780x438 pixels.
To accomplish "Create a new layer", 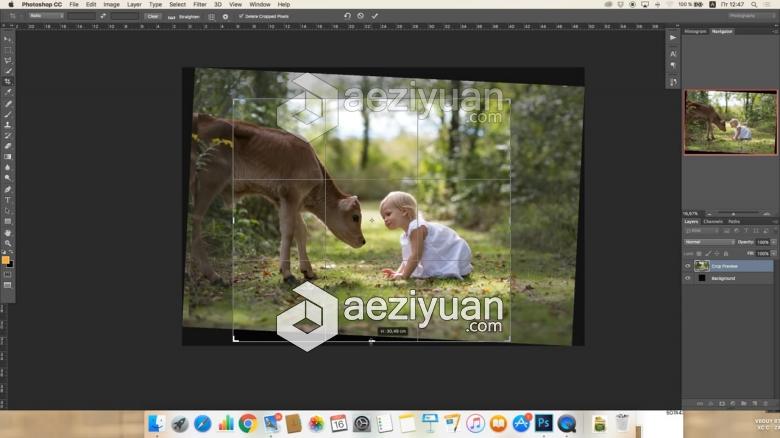I will pyautogui.click(x=755, y=404).
